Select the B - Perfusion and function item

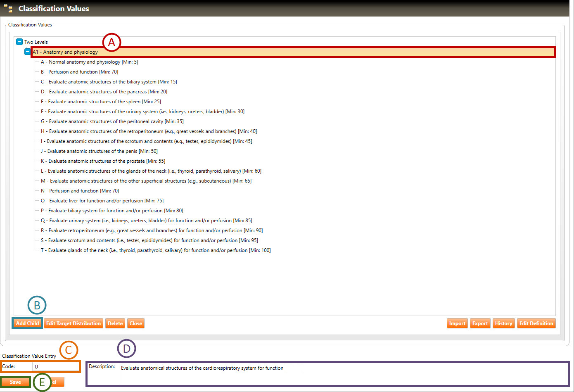[x=79, y=72]
